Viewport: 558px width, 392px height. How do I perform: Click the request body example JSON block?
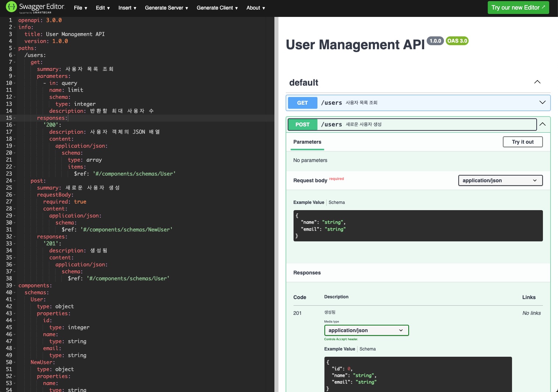[418, 226]
